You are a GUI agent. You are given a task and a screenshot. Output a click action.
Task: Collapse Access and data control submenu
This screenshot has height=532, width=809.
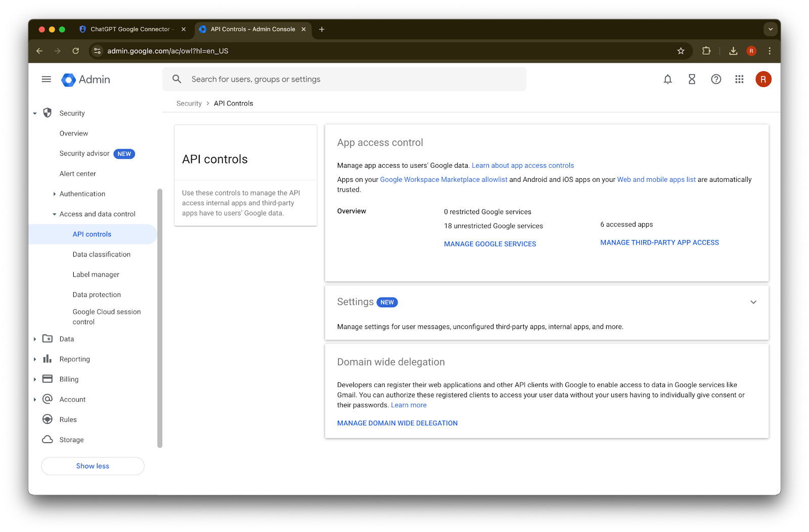coord(55,214)
